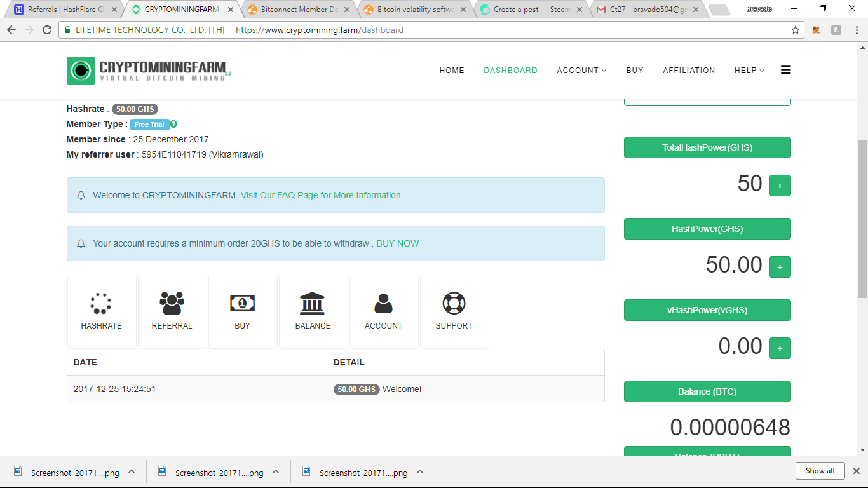
Task: Go to HOME in the navigation bar
Action: (x=452, y=71)
